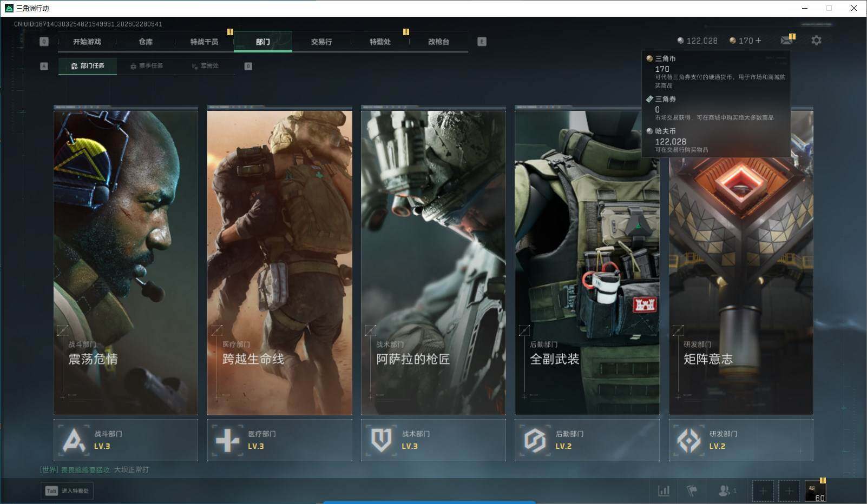Click the plus beside 170 currency
The image size is (867, 504).
coord(758,41)
